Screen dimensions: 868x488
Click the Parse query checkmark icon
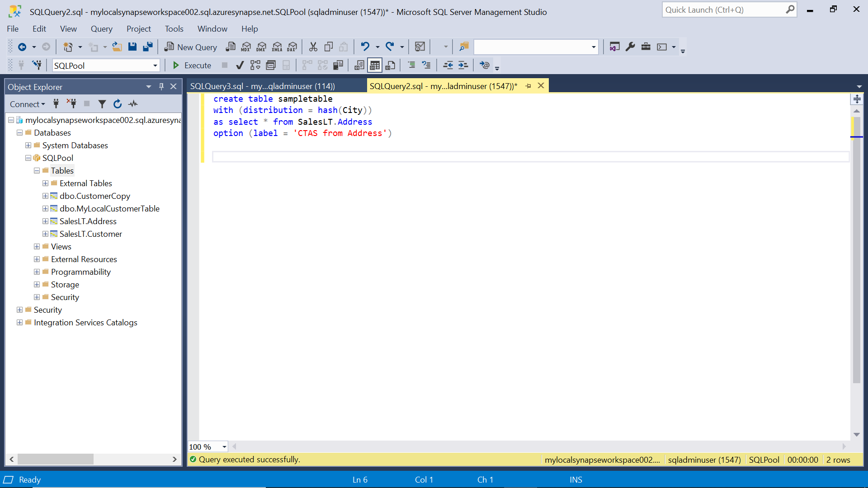pyautogui.click(x=240, y=66)
